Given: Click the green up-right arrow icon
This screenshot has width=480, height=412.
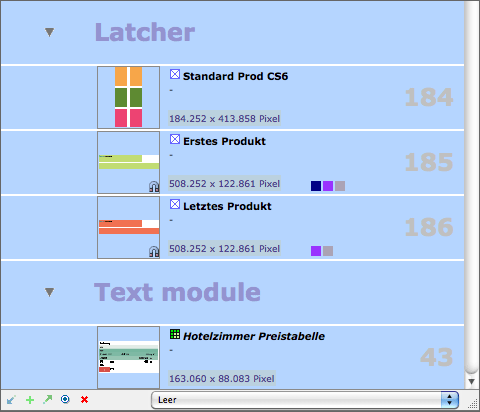Looking at the screenshot, I should tap(48, 399).
